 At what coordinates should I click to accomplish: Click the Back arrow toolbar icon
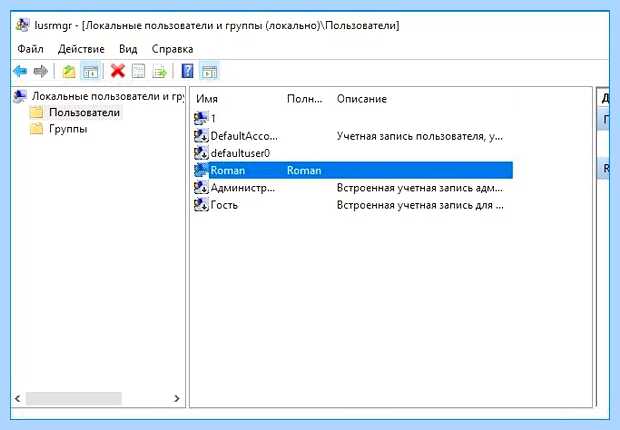(20, 72)
